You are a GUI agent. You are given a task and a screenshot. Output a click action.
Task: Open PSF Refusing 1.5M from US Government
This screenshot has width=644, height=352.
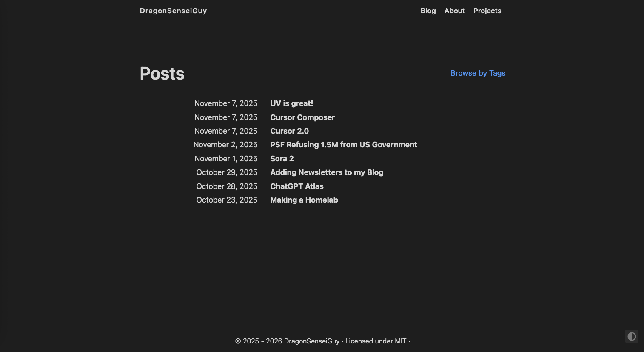coord(343,145)
